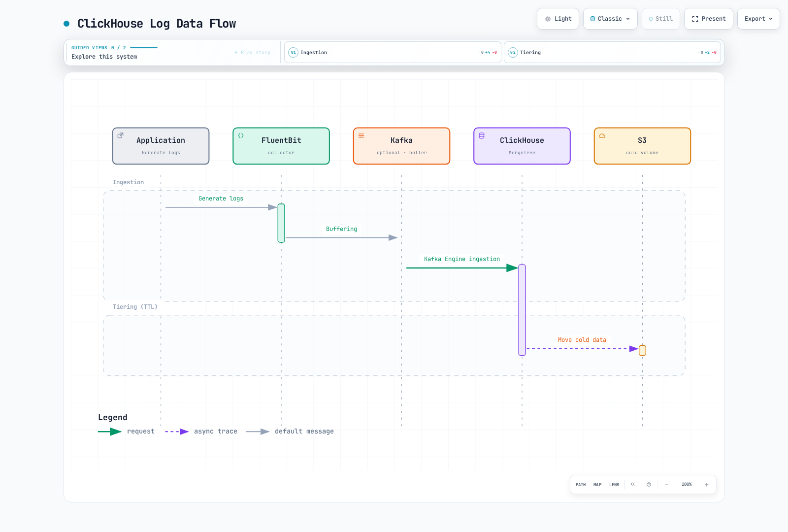Select the Application participant box
The width and height of the screenshot is (788, 532).
(161, 146)
